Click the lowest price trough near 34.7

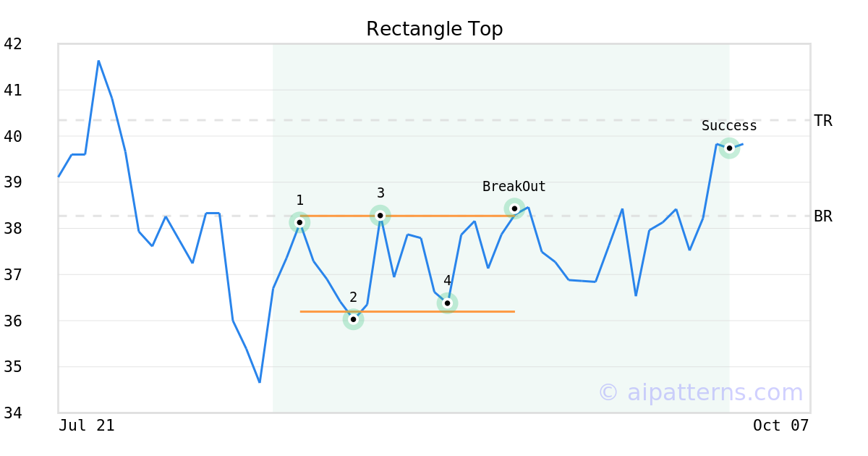pyautogui.click(x=260, y=381)
